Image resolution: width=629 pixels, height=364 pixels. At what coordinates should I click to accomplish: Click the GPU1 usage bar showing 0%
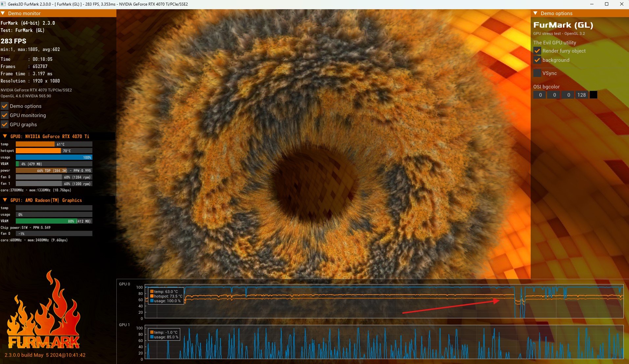coord(54,215)
